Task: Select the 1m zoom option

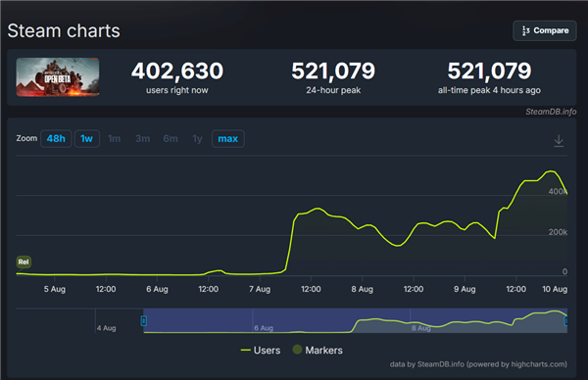Action: [115, 139]
